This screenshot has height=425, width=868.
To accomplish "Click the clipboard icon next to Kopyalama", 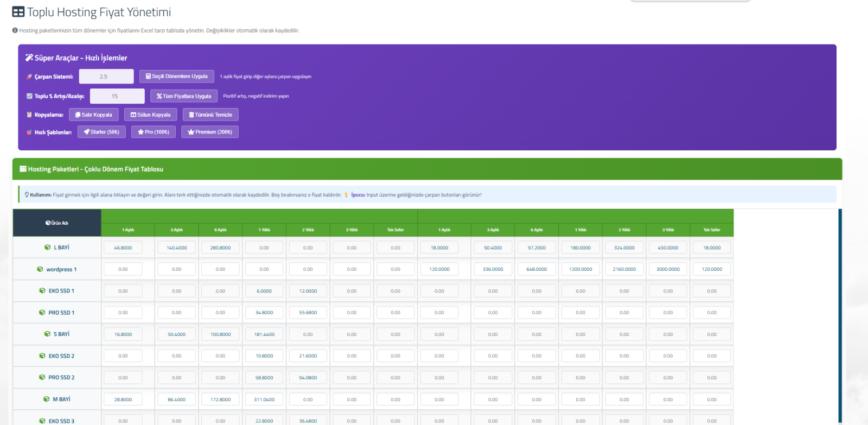I will click(x=29, y=115).
